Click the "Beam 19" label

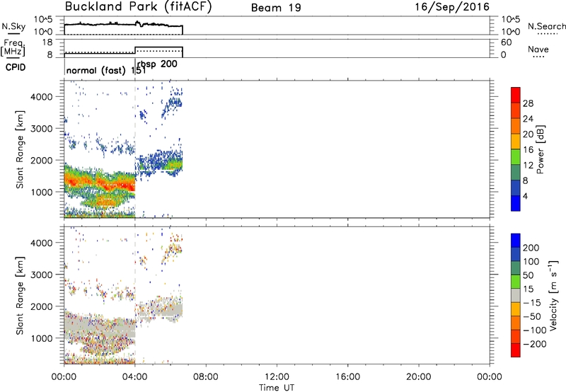(x=276, y=8)
